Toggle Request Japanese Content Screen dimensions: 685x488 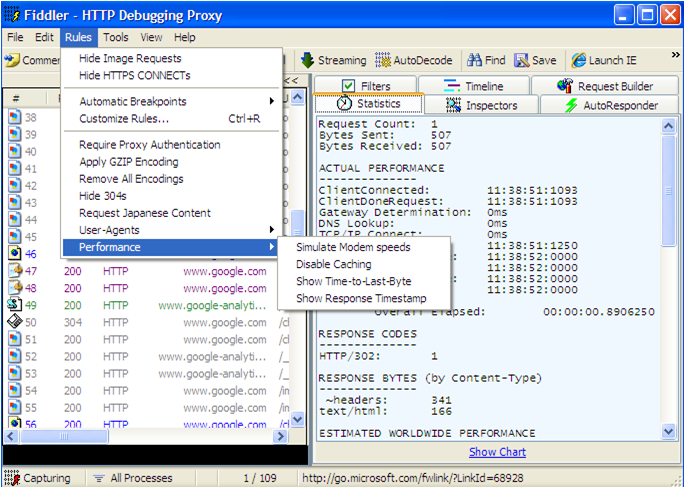(170, 213)
